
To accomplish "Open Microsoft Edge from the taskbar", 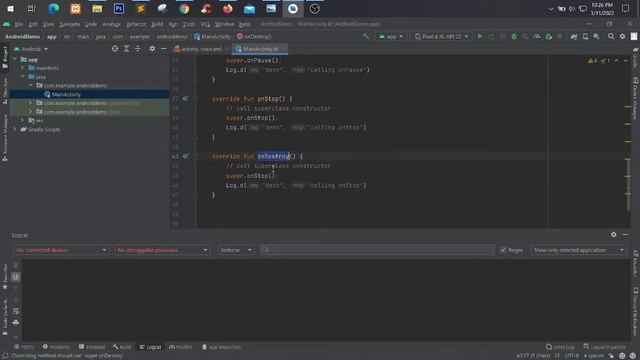I will click(x=53, y=9).
